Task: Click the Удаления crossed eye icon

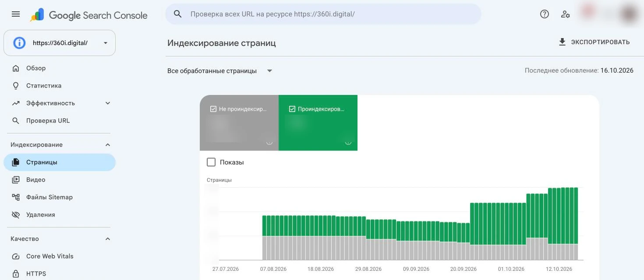Action: pos(16,215)
